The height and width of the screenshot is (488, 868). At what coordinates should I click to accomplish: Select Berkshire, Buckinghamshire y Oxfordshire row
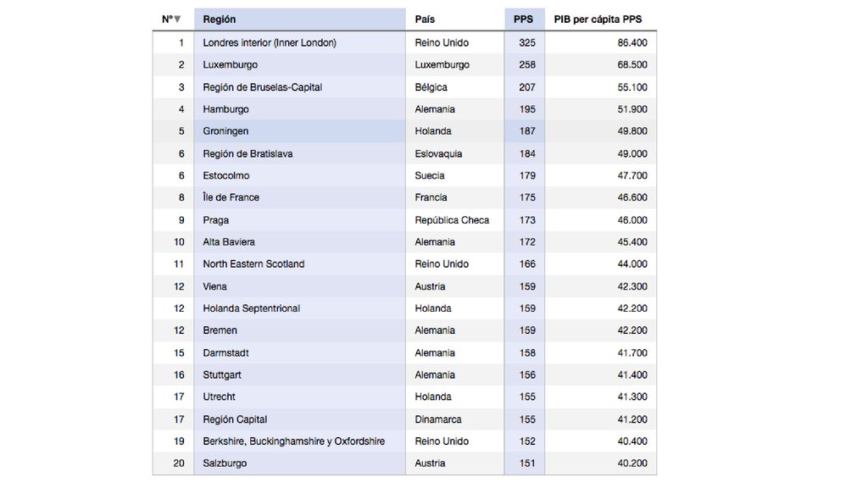(404, 441)
